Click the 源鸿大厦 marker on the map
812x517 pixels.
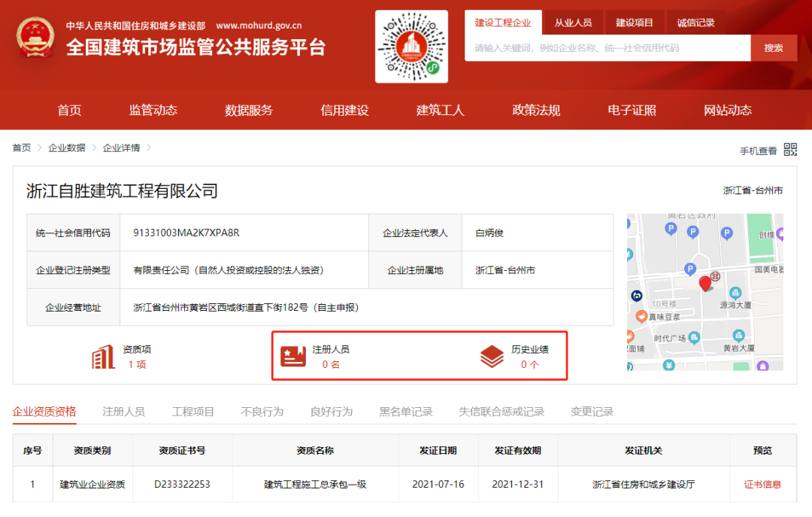click(x=735, y=293)
